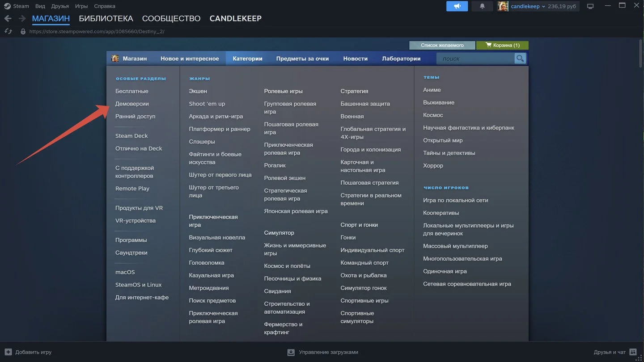The image size is (644, 362).
Task: Reload the page with refresh icon
Action: (x=8, y=31)
